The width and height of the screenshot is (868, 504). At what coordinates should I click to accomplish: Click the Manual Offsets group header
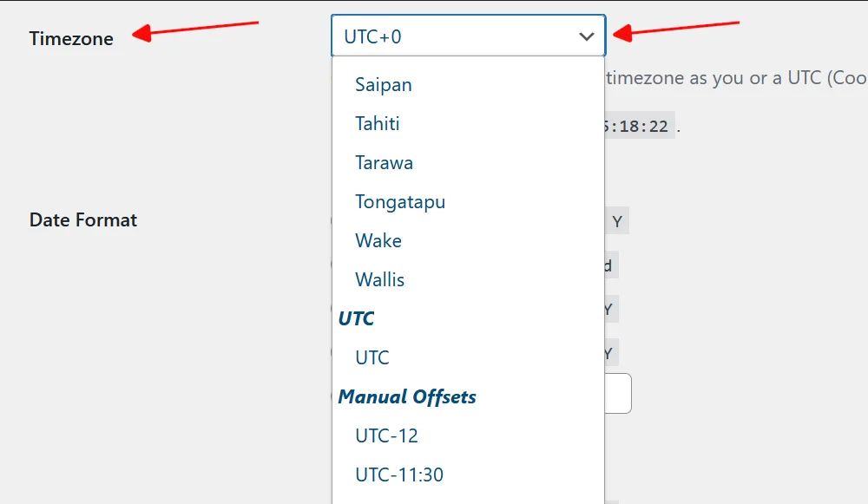click(x=407, y=396)
